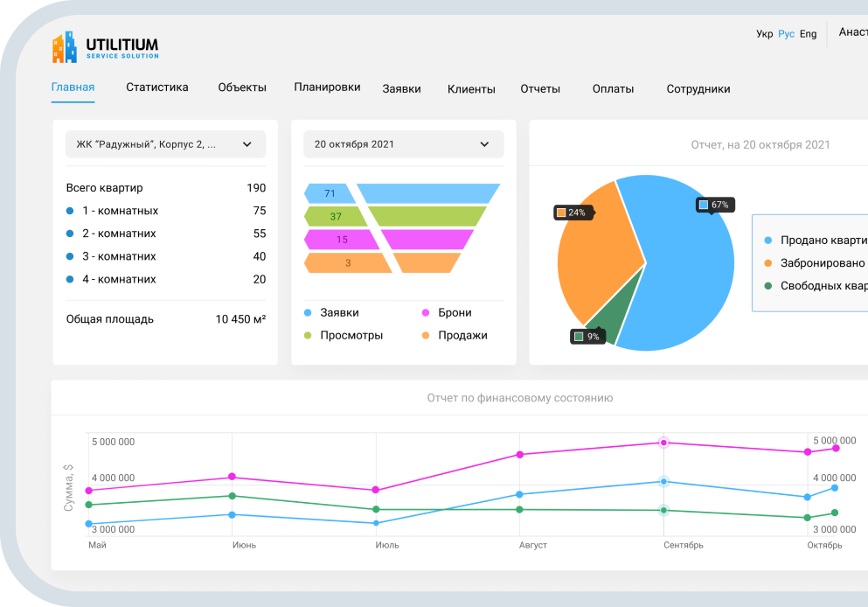This screenshot has width=868, height=607.
Task: Click the Октябрь axis label
Action: [x=824, y=545]
